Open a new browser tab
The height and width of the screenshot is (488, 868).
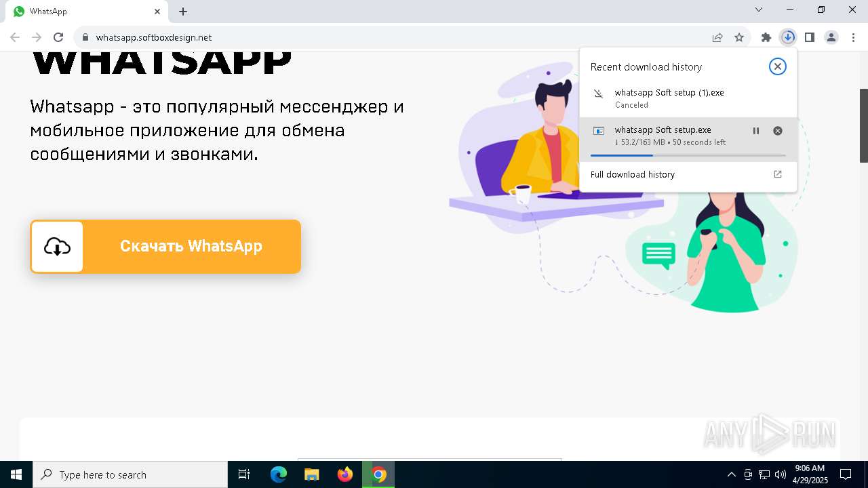(183, 12)
